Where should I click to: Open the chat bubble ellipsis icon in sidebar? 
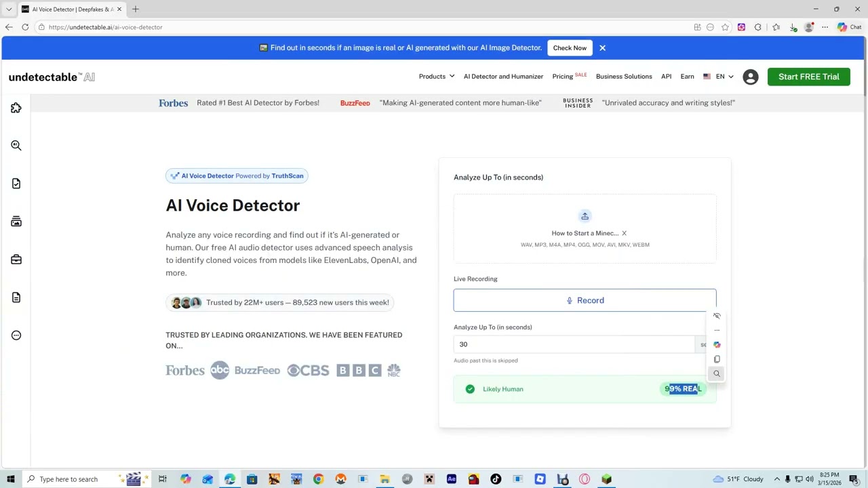tap(16, 335)
